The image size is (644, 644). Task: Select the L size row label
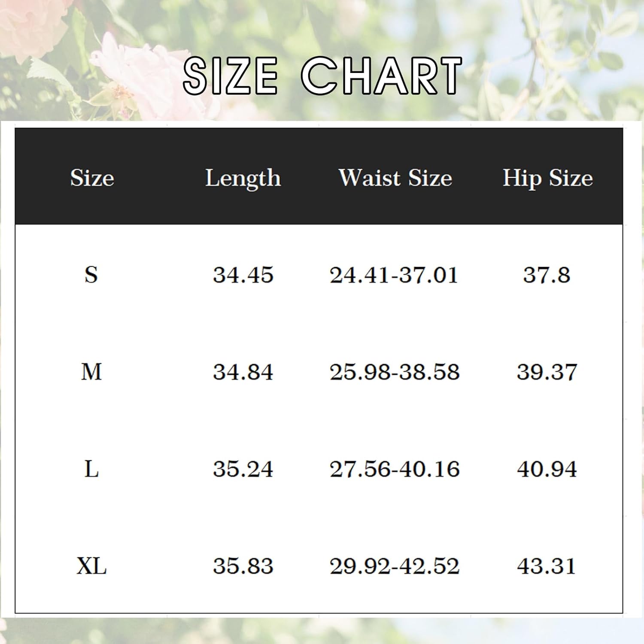[x=91, y=469]
